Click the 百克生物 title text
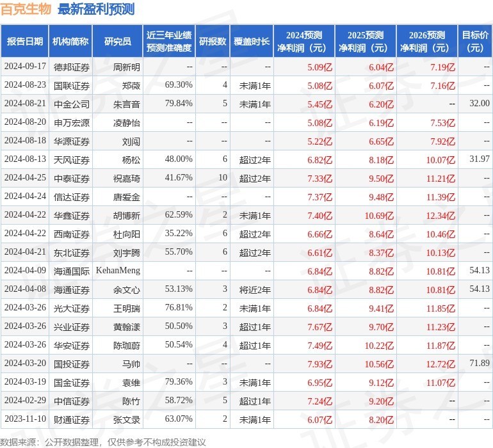 [26, 10]
